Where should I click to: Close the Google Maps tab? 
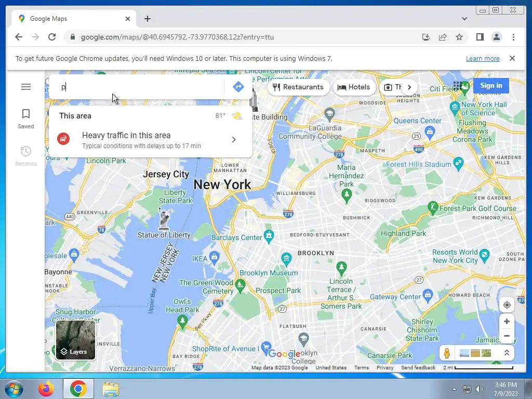(x=128, y=19)
